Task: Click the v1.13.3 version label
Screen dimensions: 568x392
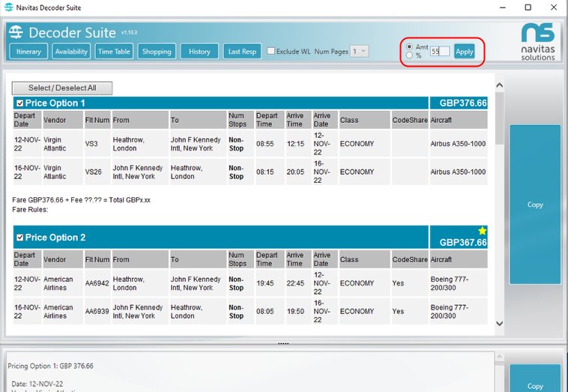Action: click(x=129, y=32)
